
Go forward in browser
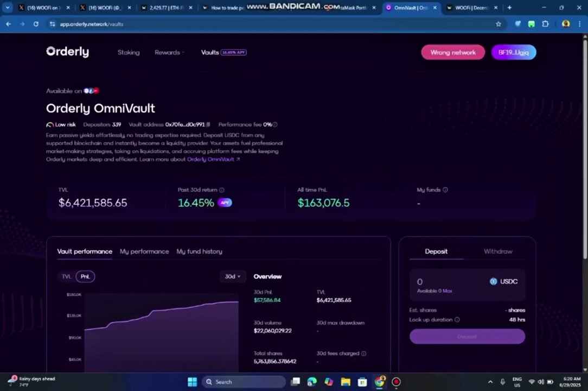pyautogui.click(x=22, y=24)
